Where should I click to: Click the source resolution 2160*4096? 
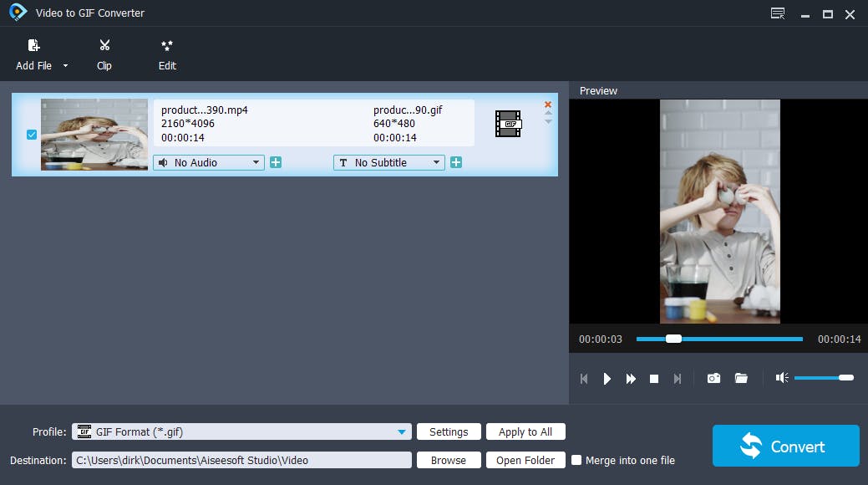pyautogui.click(x=188, y=124)
